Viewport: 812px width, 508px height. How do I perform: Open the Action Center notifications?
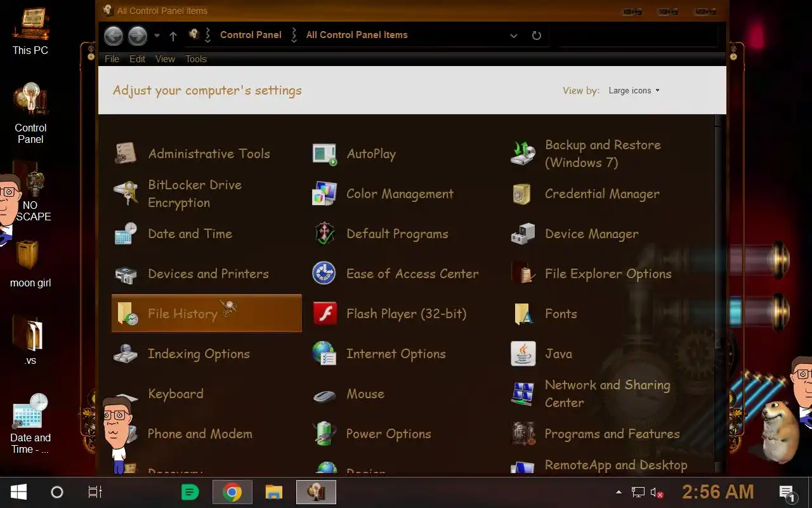(x=787, y=493)
